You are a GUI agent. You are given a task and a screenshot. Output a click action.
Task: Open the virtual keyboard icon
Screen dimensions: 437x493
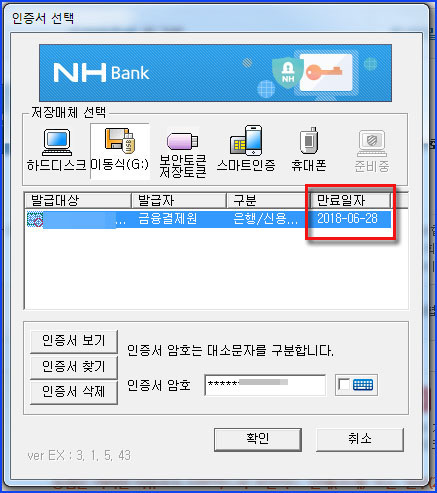[x=363, y=385]
